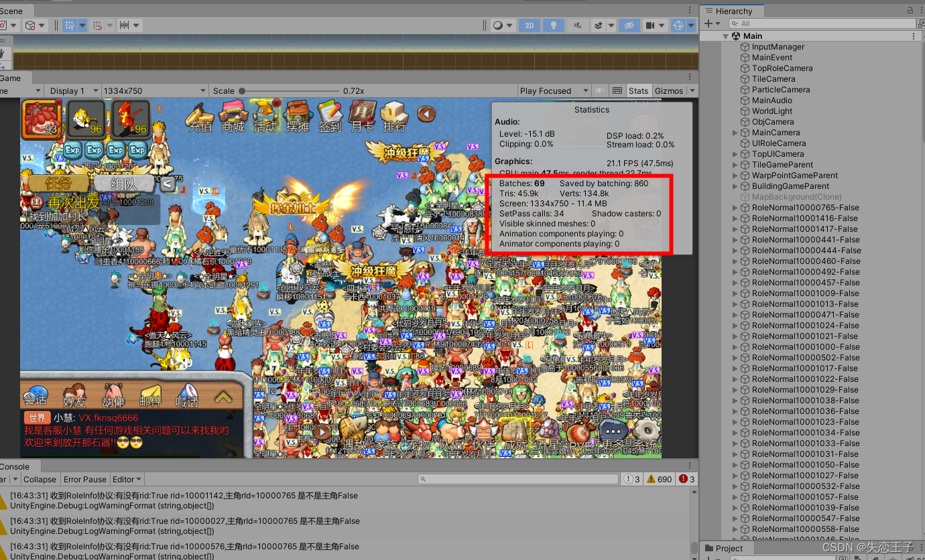Screen dimensions: 925x560
Task: Expand chat panel with up chevron
Action: tap(223, 397)
